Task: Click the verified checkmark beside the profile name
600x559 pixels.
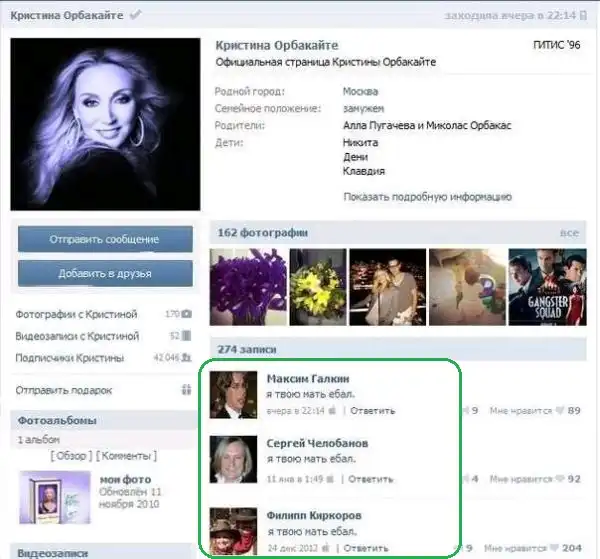Action: point(136,15)
